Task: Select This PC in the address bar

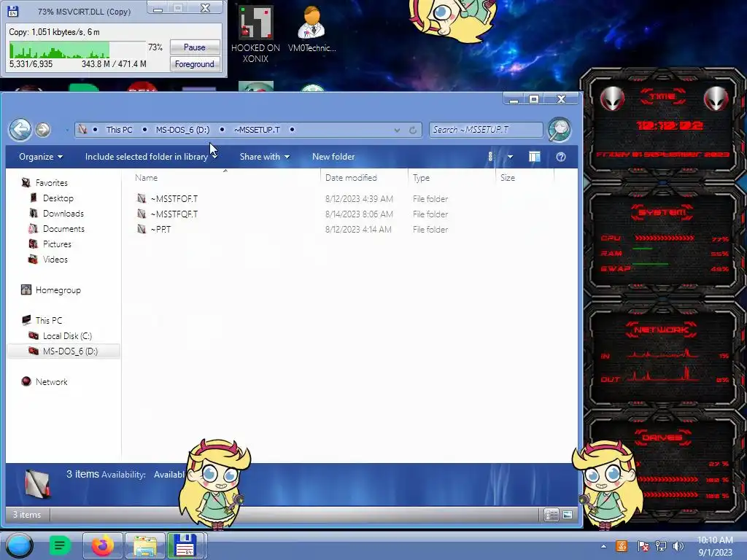Action: [119, 130]
